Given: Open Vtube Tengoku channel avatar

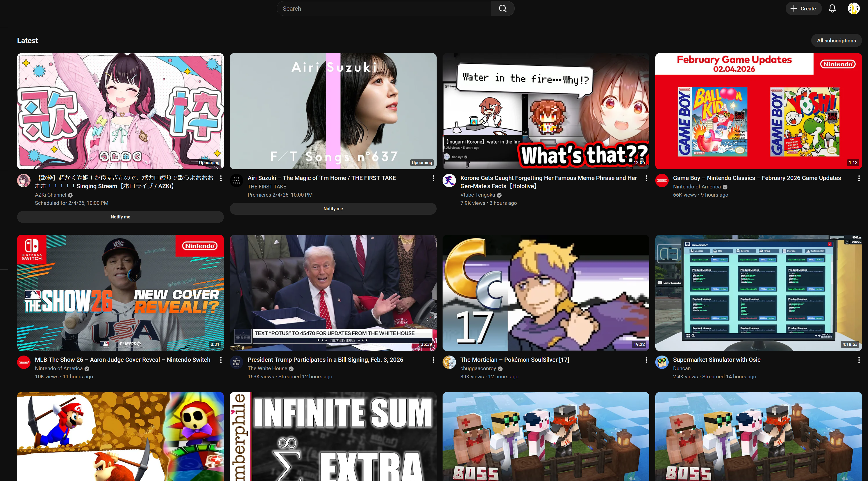Looking at the screenshot, I should [449, 181].
